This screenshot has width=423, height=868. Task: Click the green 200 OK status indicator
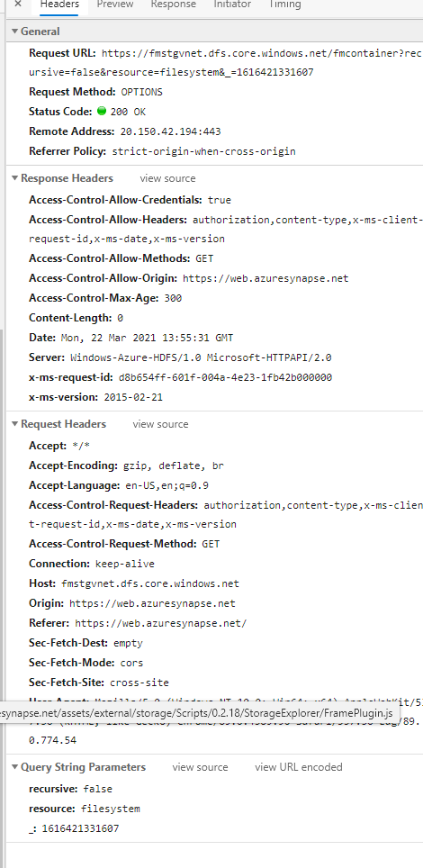coord(102,111)
